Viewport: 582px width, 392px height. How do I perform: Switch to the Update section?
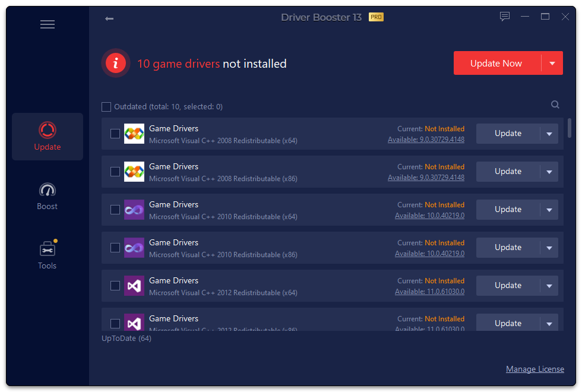[x=48, y=137]
